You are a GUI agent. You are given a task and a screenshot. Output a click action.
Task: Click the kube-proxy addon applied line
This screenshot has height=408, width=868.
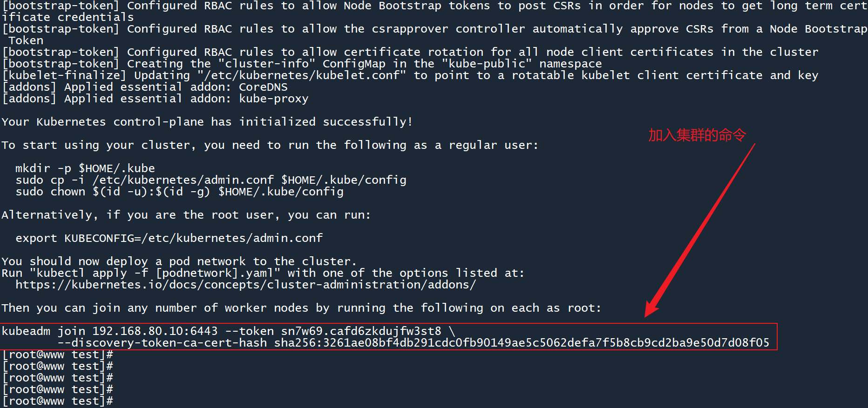point(155,99)
